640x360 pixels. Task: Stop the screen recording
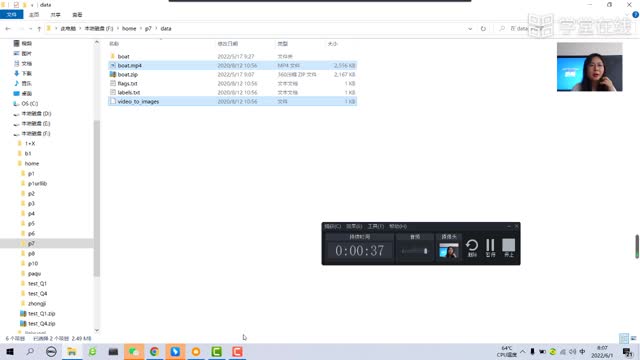509,247
